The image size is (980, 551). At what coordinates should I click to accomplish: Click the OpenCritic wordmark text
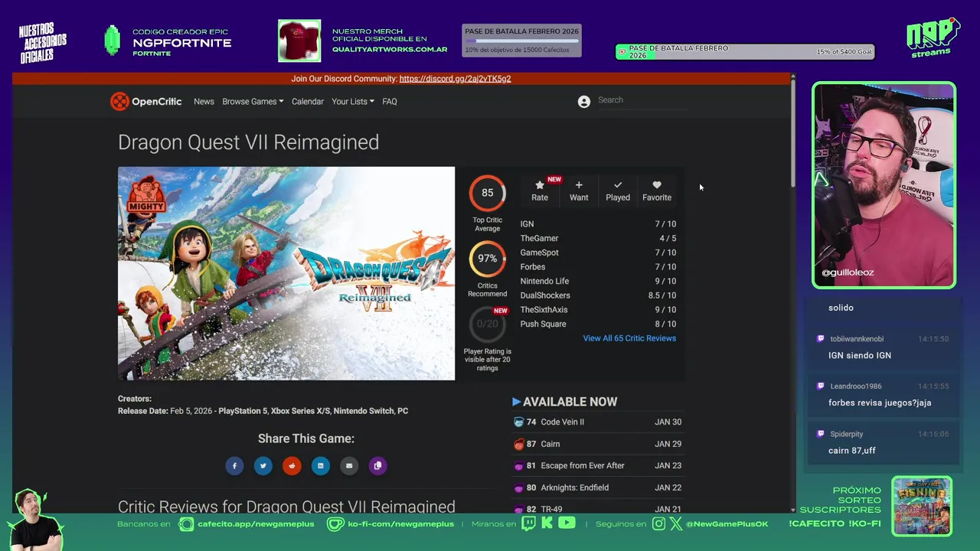point(156,101)
